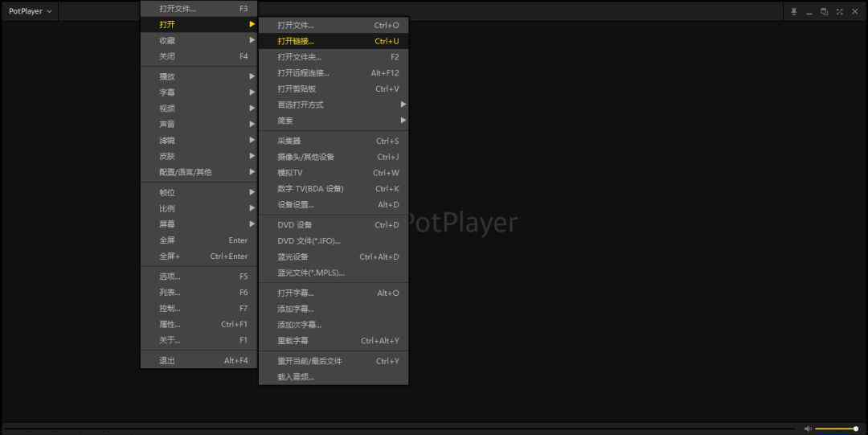Viewport: 868px width, 435px height.
Task: Expand the 屏幕 screen submenu
Action: [x=199, y=224]
